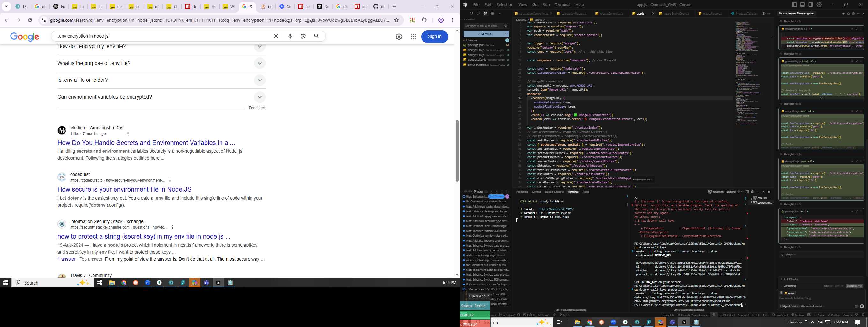Reload the Google search page

click(30, 20)
